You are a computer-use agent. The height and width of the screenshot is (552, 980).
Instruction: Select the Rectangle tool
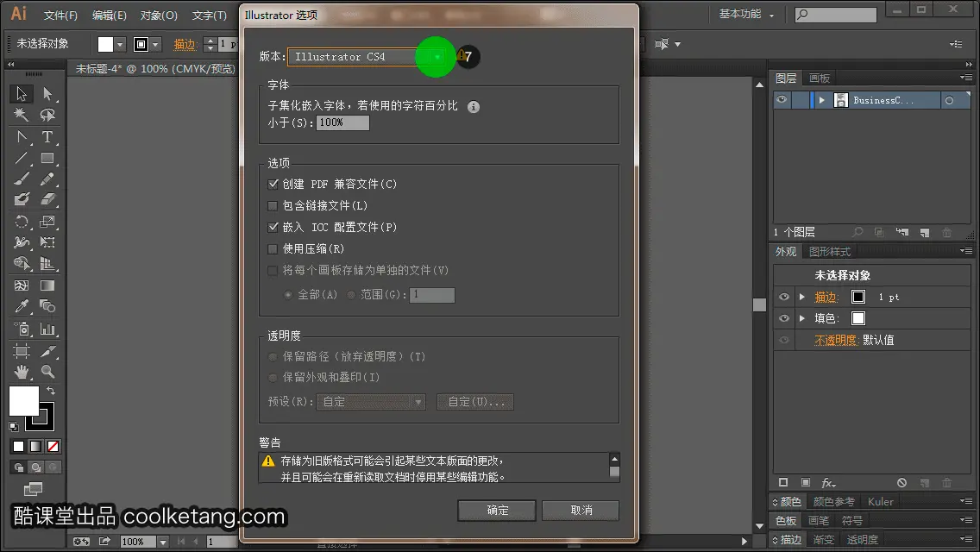(x=47, y=158)
